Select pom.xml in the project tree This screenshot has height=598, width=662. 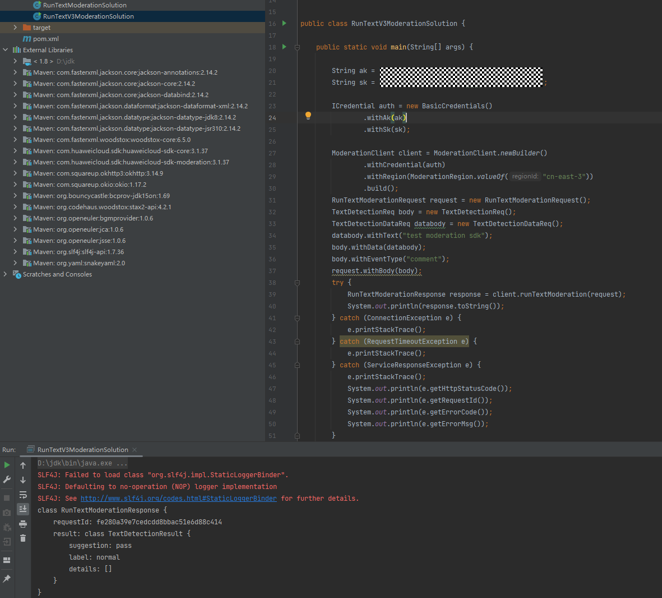(46, 38)
